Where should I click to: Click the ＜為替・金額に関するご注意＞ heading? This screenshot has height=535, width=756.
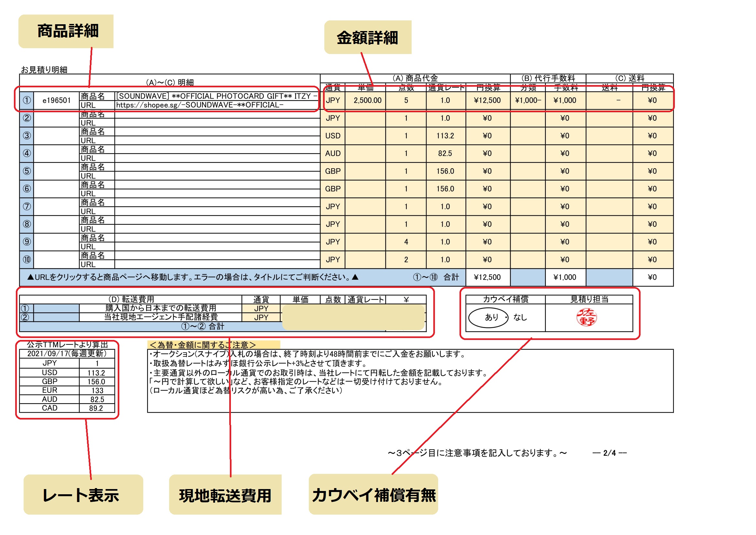tap(203, 345)
